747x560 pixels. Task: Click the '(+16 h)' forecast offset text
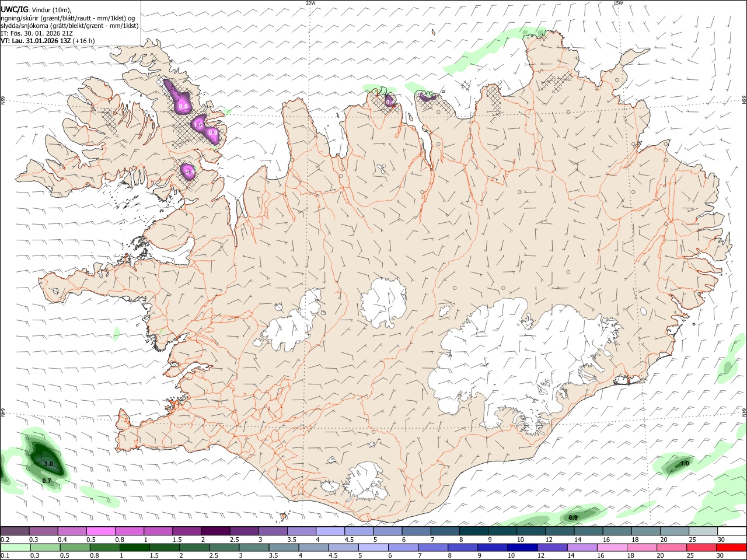pos(84,41)
